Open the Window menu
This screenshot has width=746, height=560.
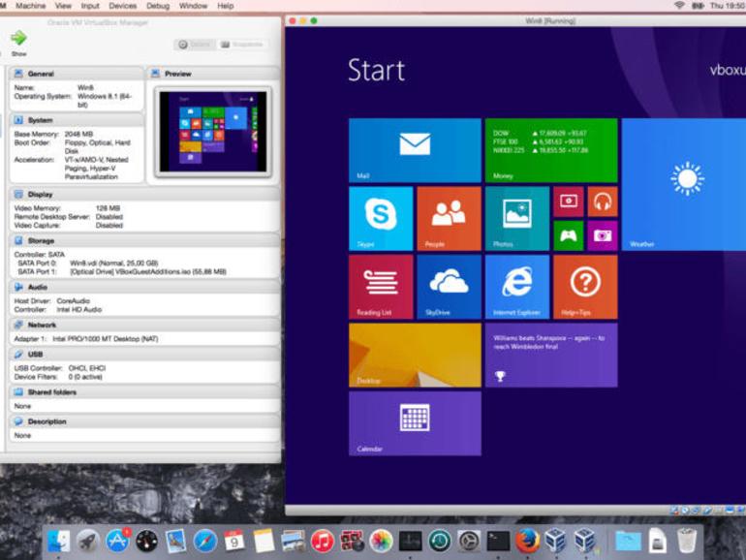tap(193, 6)
